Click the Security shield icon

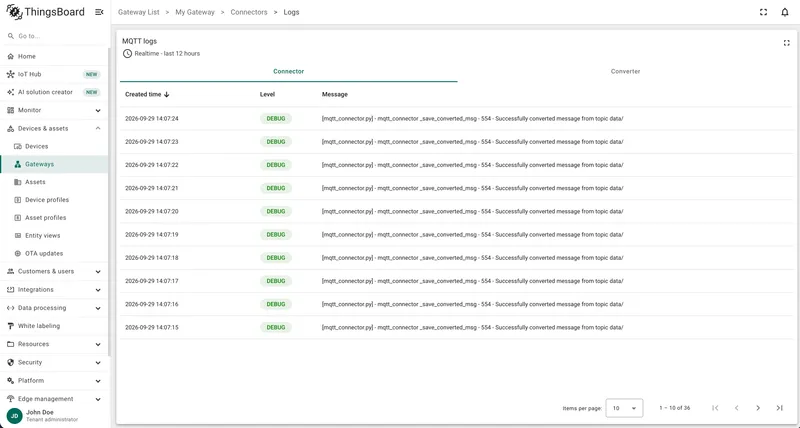[11, 363]
